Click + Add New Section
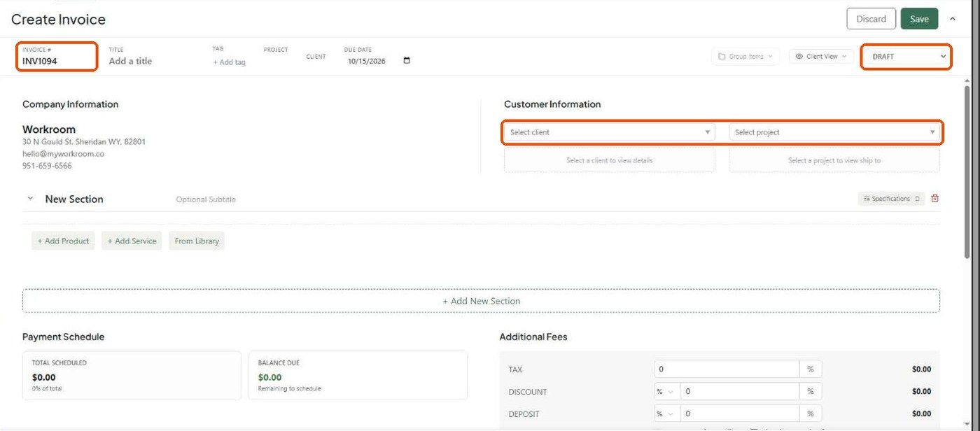Screen dimensions: 980x431 pos(481,301)
